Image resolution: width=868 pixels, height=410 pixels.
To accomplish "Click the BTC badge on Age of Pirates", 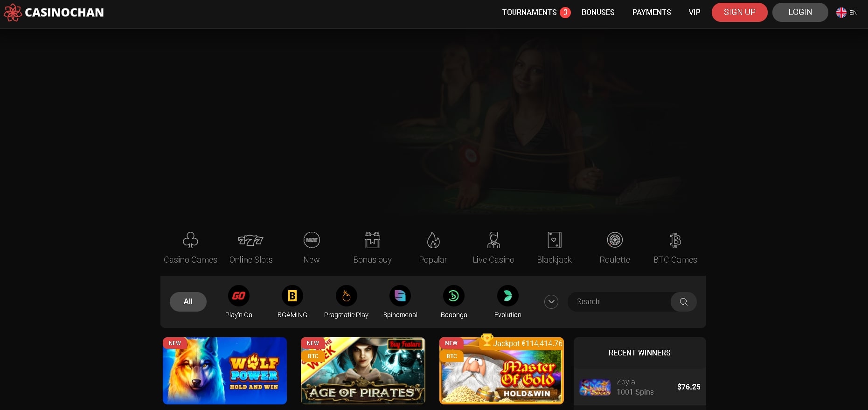I will click(x=313, y=356).
